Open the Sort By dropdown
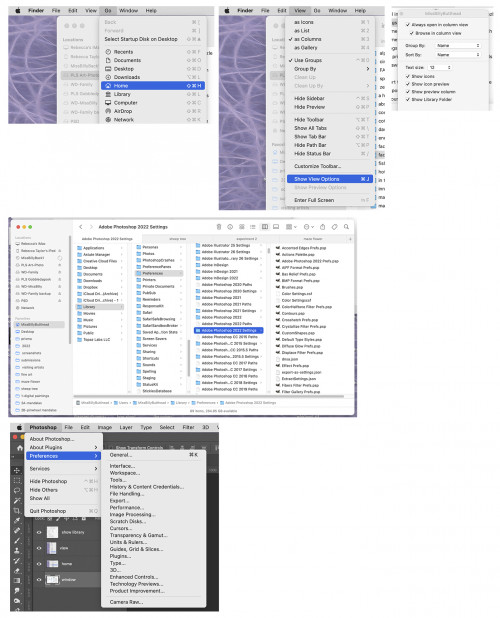Screen dimensions: 500x618 (458, 55)
